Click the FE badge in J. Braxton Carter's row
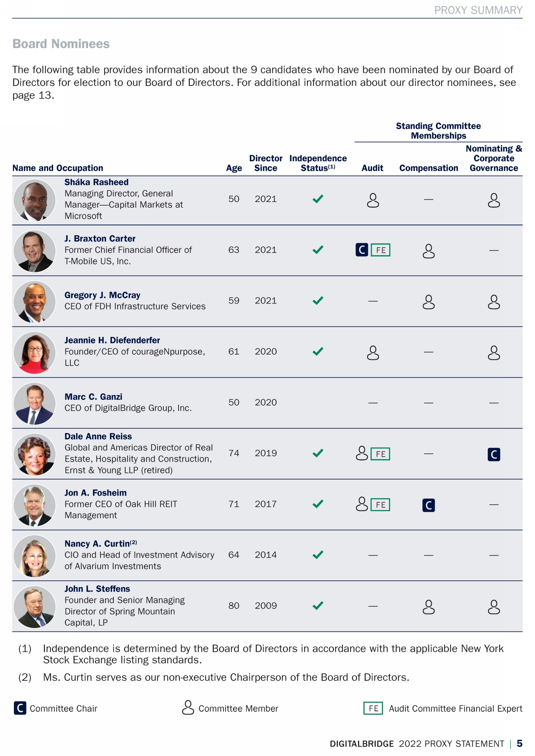 tap(381, 250)
